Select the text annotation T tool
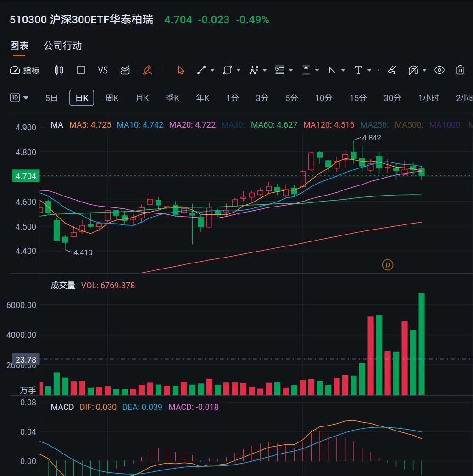Screen dimensions: 473x476 coord(358,70)
